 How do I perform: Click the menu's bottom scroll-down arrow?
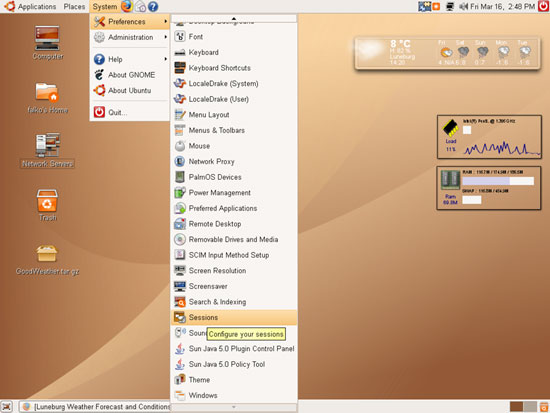click(x=234, y=407)
